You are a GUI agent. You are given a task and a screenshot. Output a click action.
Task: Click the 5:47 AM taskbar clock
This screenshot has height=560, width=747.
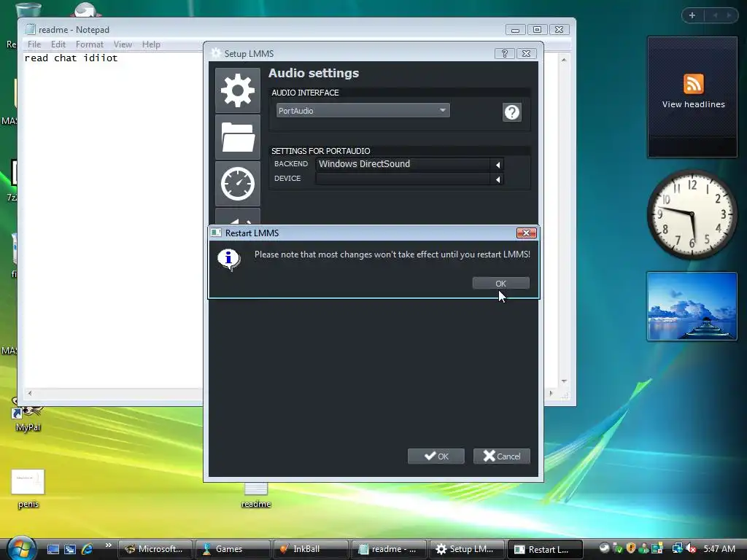point(719,548)
